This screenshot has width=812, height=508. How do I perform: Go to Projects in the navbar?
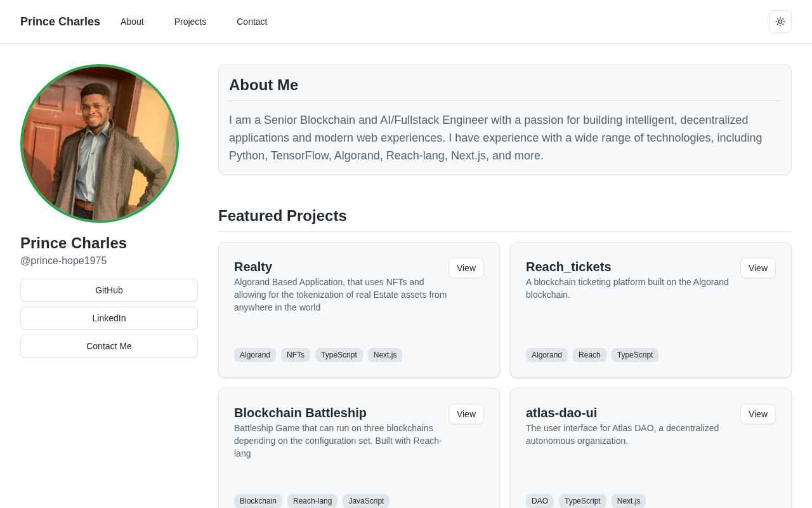tap(190, 22)
